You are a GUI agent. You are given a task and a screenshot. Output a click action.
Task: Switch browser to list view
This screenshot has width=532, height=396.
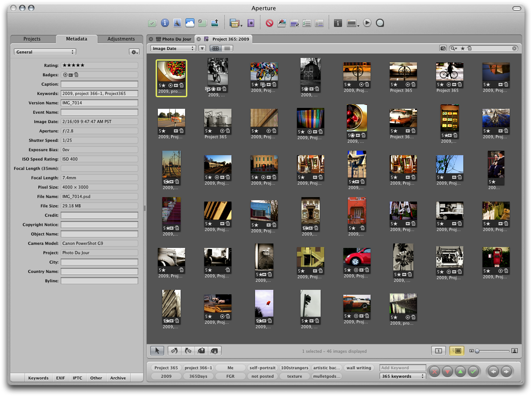coord(227,48)
